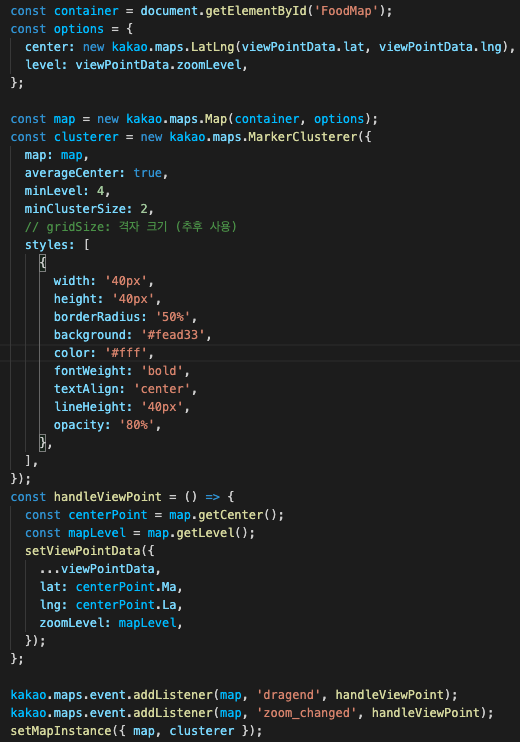
Task: Click the closing brace after opacity
Action: tap(43, 443)
